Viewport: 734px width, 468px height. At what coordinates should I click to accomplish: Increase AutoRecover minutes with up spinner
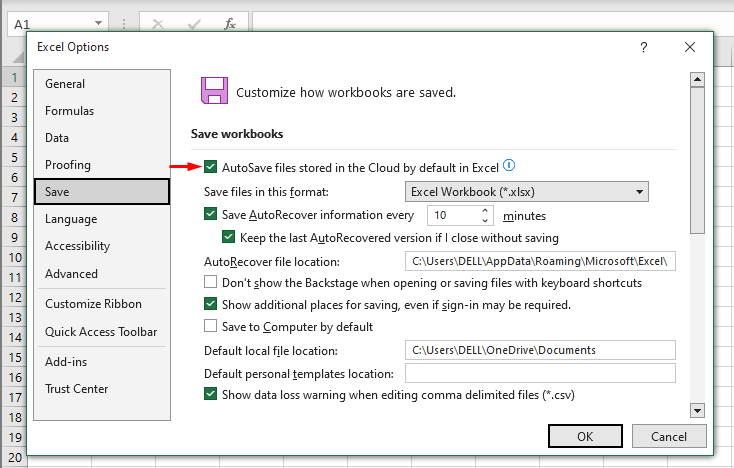pos(485,211)
